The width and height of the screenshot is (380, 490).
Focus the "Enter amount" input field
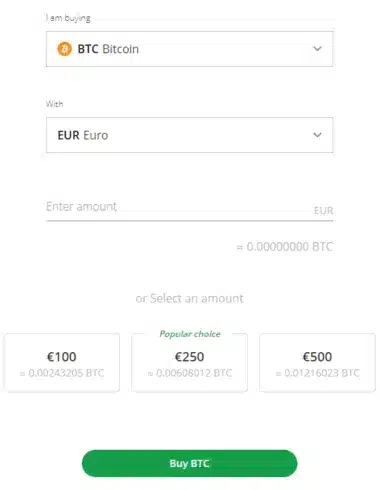pyautogui.click(x=189, y=207)
